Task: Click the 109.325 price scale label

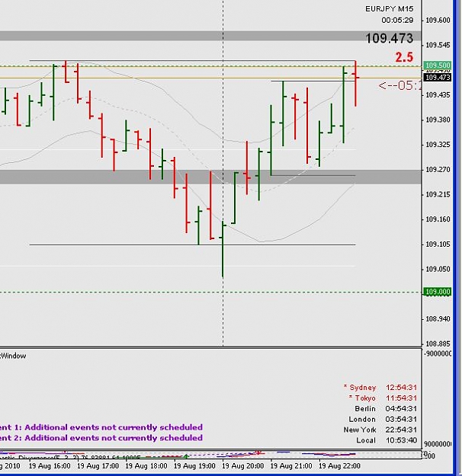Action: click(438, 145)
